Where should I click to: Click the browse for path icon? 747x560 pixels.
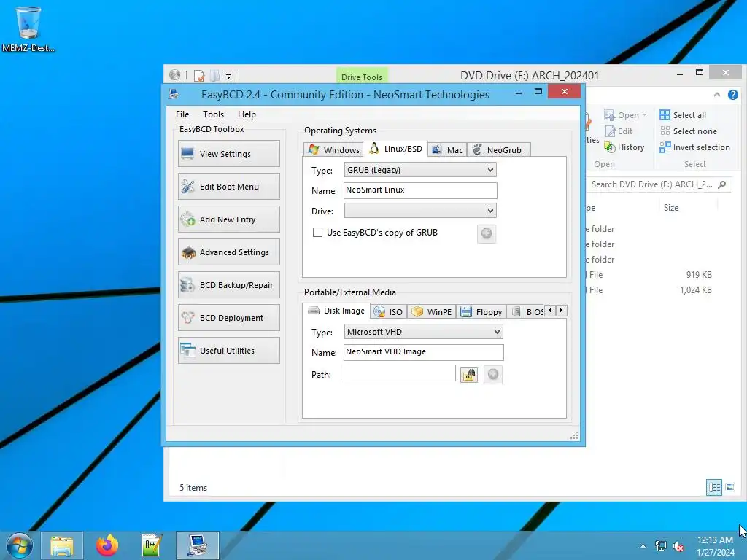click(x=469, y=375)
